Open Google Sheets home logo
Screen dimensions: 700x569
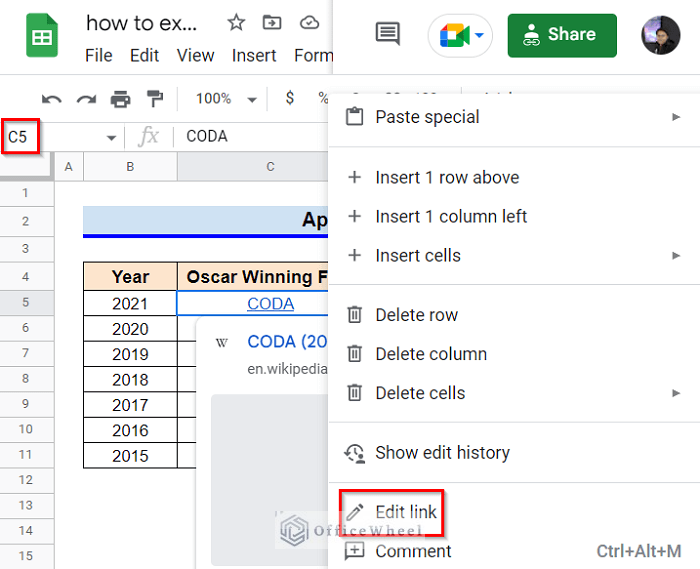coord(41,36)
